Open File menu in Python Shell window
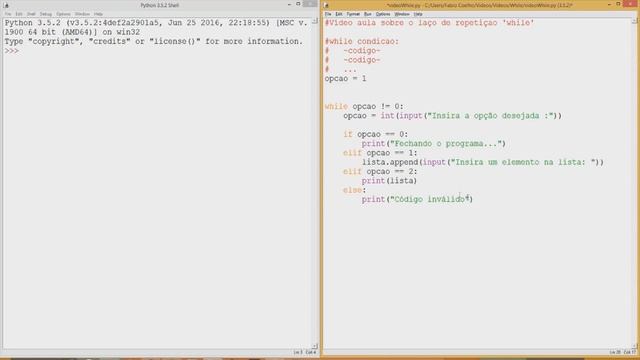This screenshot has height=360, width=640. [x=8, y=14]
